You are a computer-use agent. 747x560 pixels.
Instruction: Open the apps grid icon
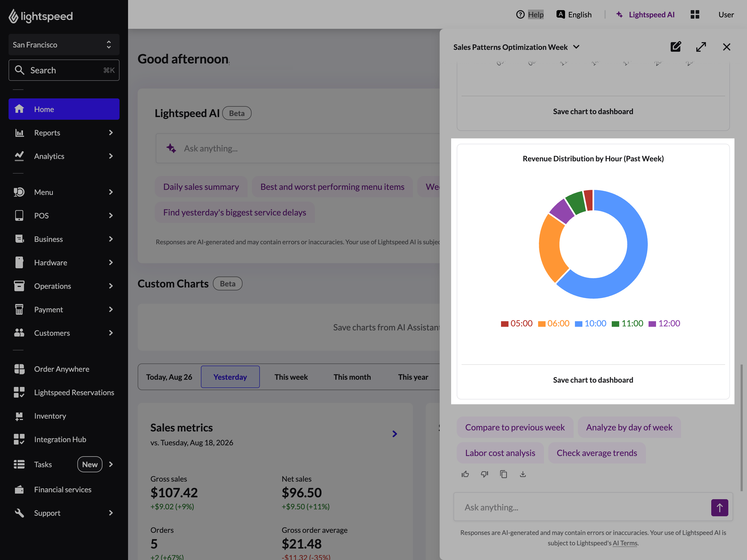click(695, 14)
